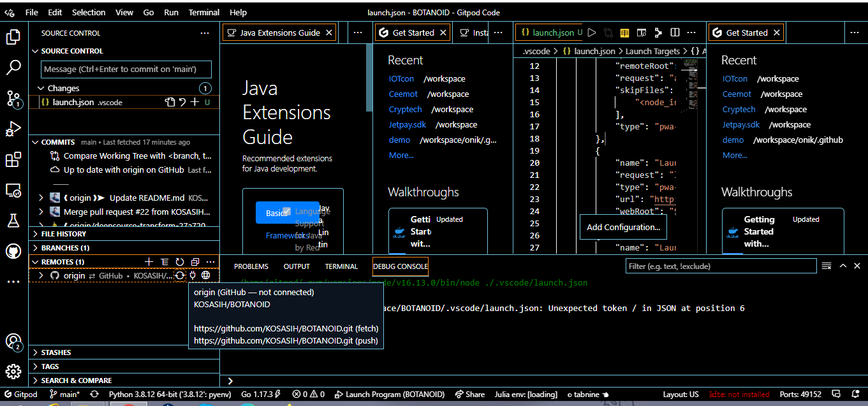The image size is (868, 406).
Task: Refresh the Remotes view
Action: coord(180,262)
